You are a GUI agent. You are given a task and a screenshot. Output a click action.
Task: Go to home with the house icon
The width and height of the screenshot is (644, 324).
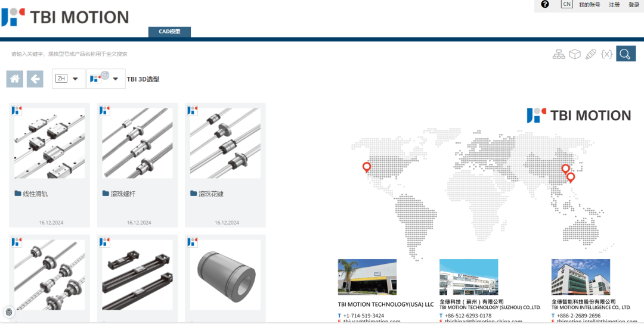click(x=15, y=79)
